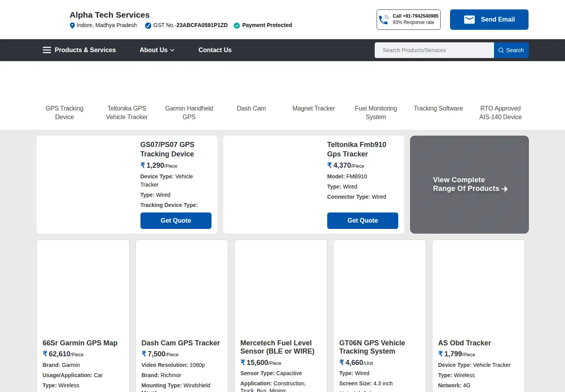565x392 pixels.
Task: Click View Complete Range Of Products card
Action: 469,185
